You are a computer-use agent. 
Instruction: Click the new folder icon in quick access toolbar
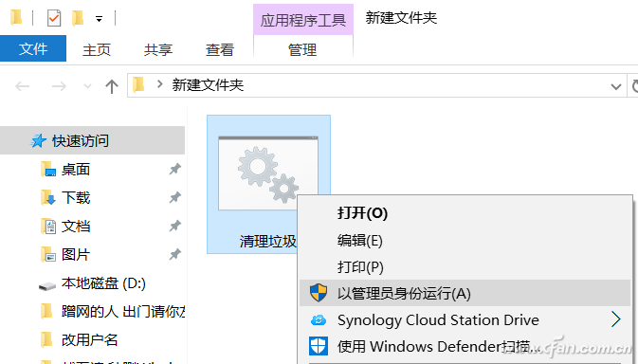[x=78, y=18]
